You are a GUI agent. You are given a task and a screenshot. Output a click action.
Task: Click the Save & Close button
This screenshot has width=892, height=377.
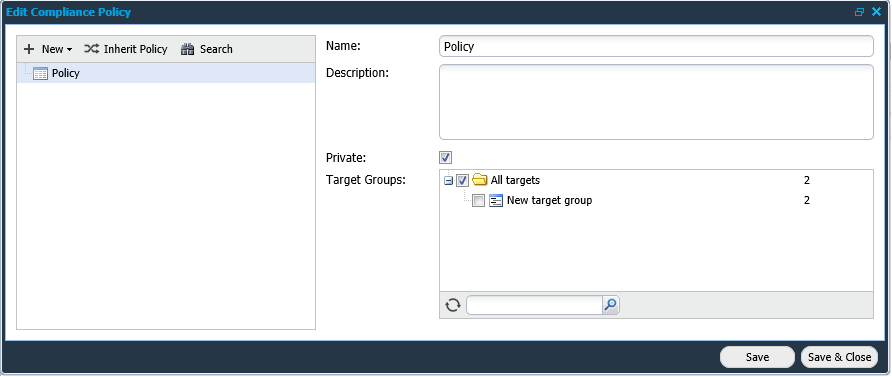click(839, 357)
